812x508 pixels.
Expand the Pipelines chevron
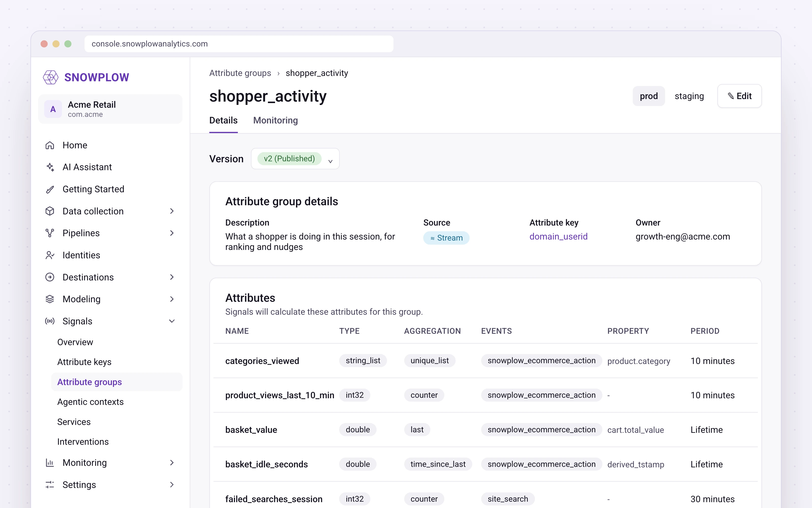point(172,233)
